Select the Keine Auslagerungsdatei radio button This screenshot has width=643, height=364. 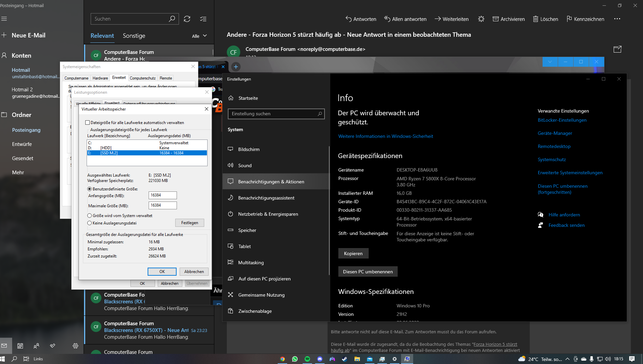coord(89,223)
